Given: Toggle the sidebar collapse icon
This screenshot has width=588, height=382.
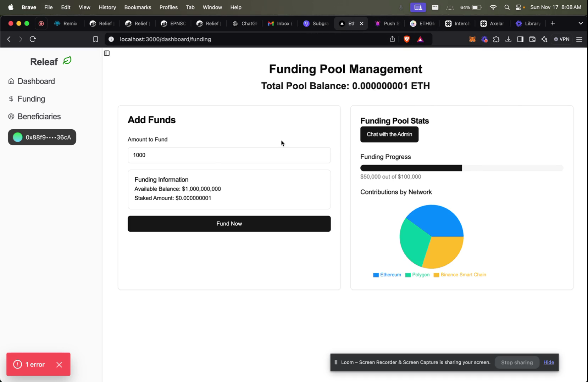Looking at the screenshot, I should pyautogui.click(x=107, y=53).
